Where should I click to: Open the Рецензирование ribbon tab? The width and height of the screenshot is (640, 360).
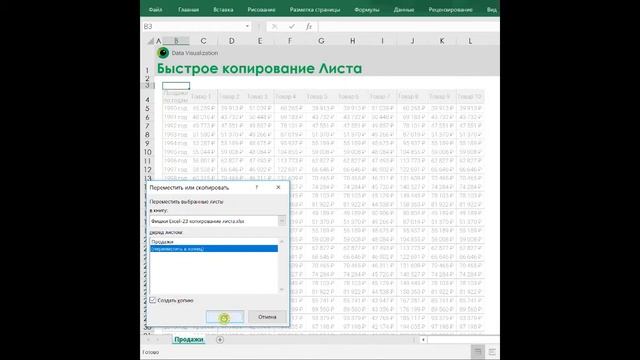click(x=450, y=9)
